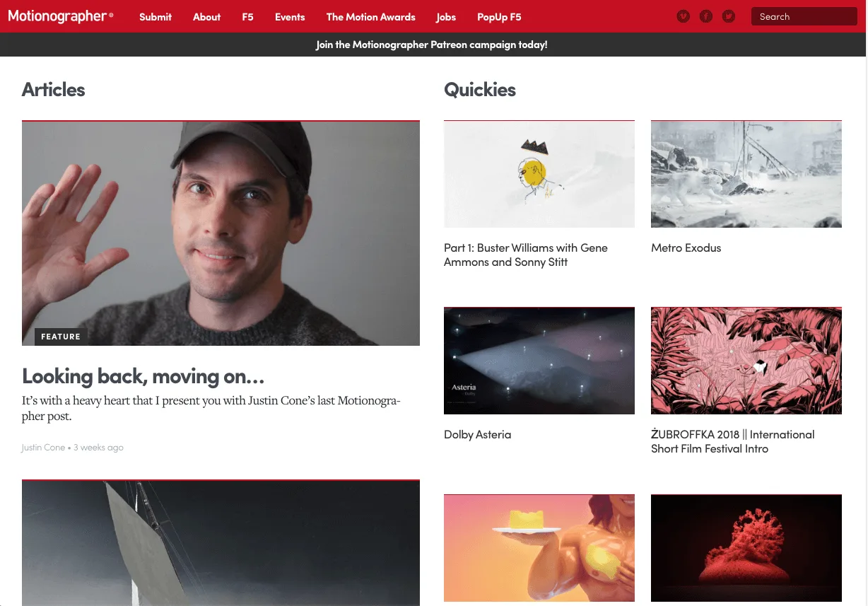Open the Events menu item
Screen dimensions: 868x606
coord(290,17)
